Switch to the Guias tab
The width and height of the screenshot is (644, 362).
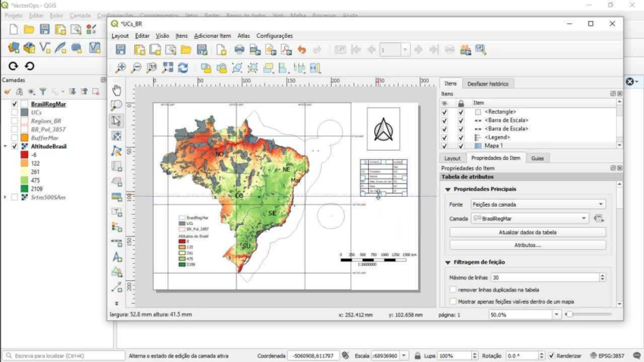point(537,158)
